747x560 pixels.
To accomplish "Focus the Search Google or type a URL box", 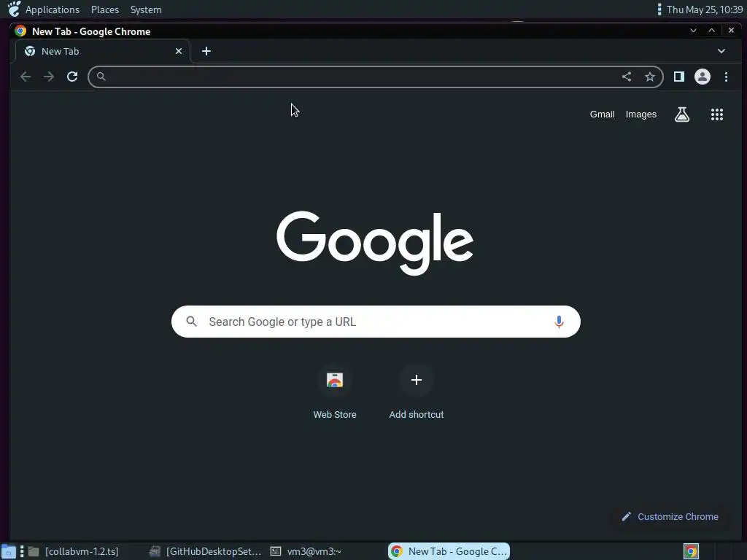I will coord(376,322).
